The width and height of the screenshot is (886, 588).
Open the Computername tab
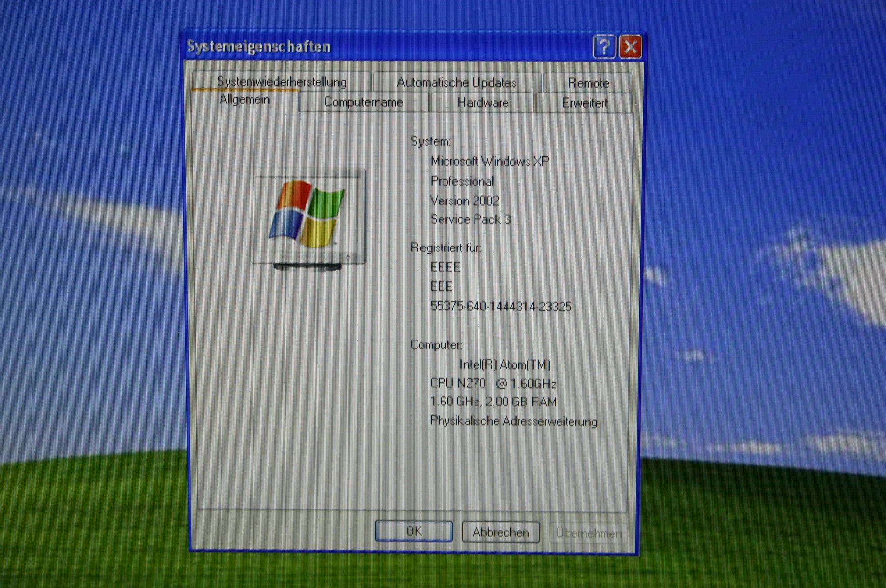[363, 102]
